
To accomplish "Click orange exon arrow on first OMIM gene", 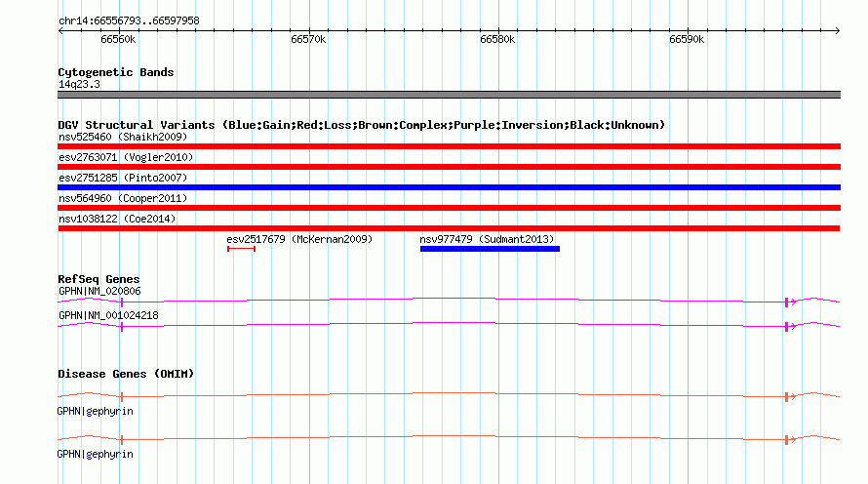I will 791,396.
